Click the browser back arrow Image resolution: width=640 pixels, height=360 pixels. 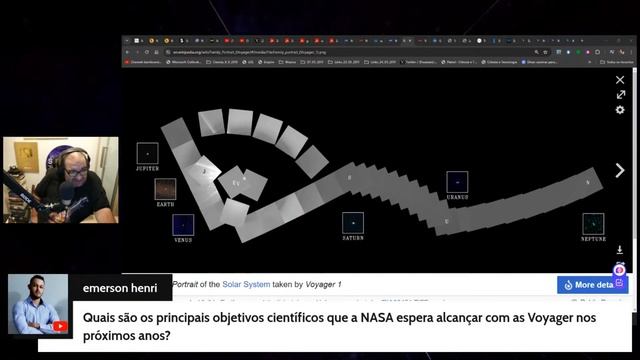(x=127, y=52)
